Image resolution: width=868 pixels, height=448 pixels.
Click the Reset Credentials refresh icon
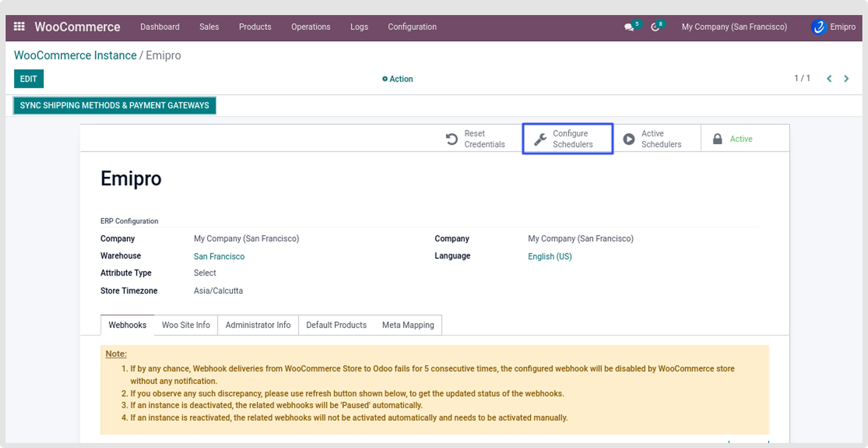click(452, 139)
